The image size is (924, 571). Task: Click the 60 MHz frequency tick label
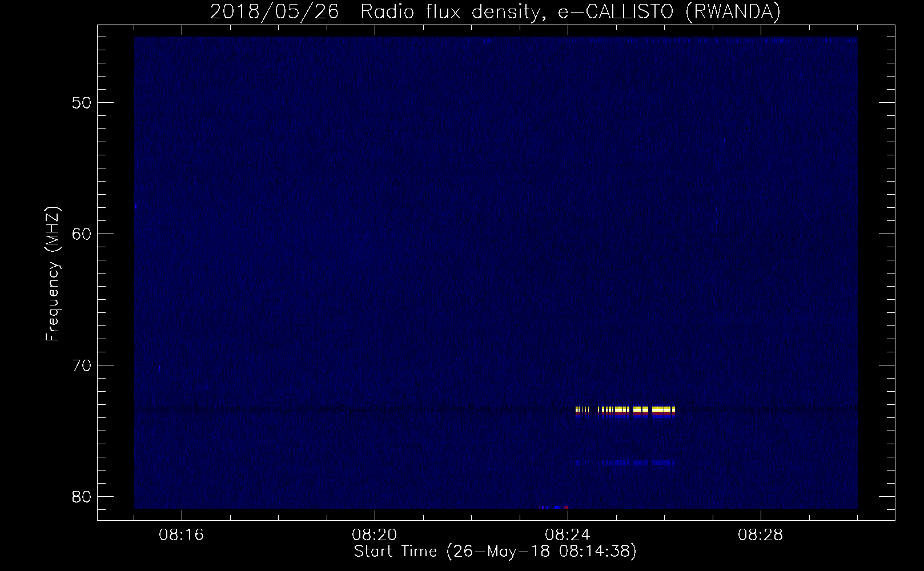pyautogui.click(x=82, y=234)
